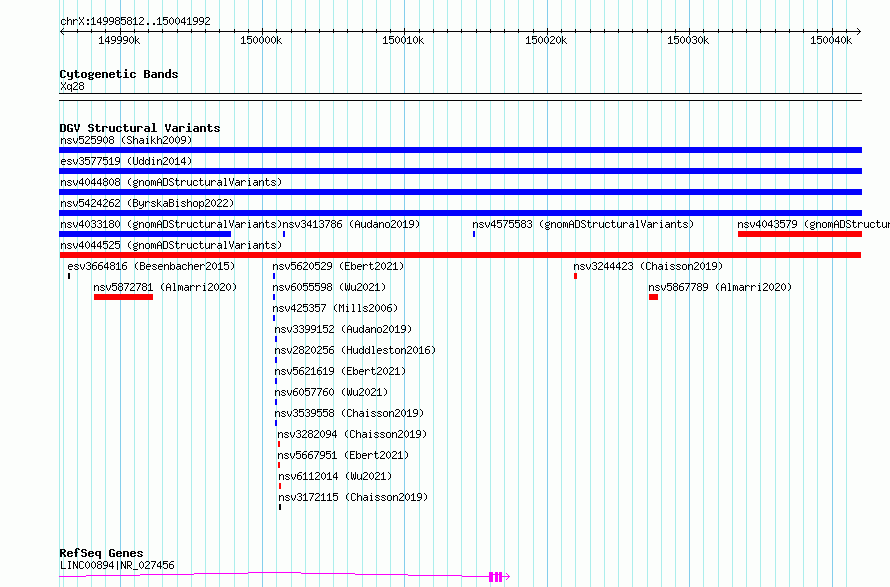Open LINC00894|NR_027456 gene label
Viewport: 890px width, 587px height.
117,565
